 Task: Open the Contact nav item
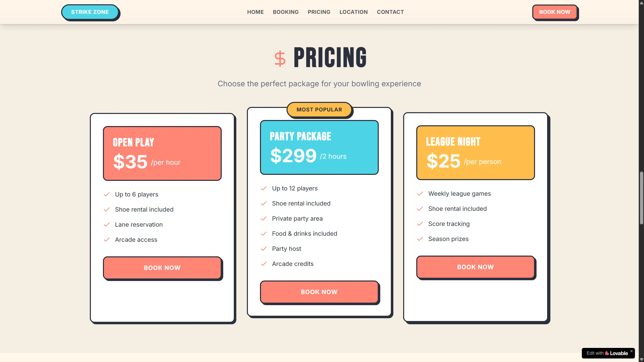tap(390, 12)
